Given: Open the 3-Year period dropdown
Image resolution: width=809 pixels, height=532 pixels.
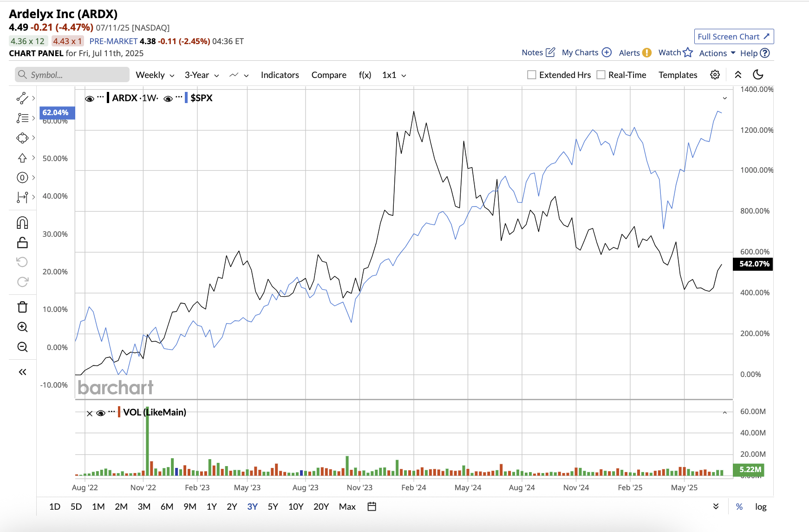Looking at the screenshot, I should (x=202, y=75).
